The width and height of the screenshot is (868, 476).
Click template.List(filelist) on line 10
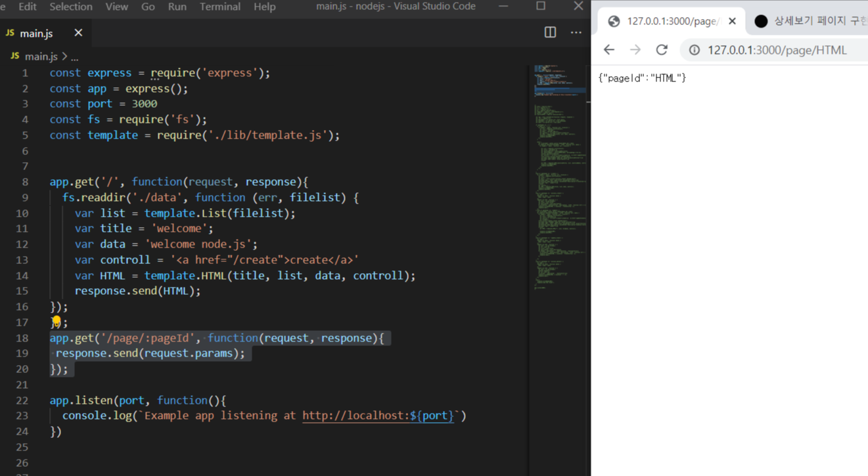[217, 213]
